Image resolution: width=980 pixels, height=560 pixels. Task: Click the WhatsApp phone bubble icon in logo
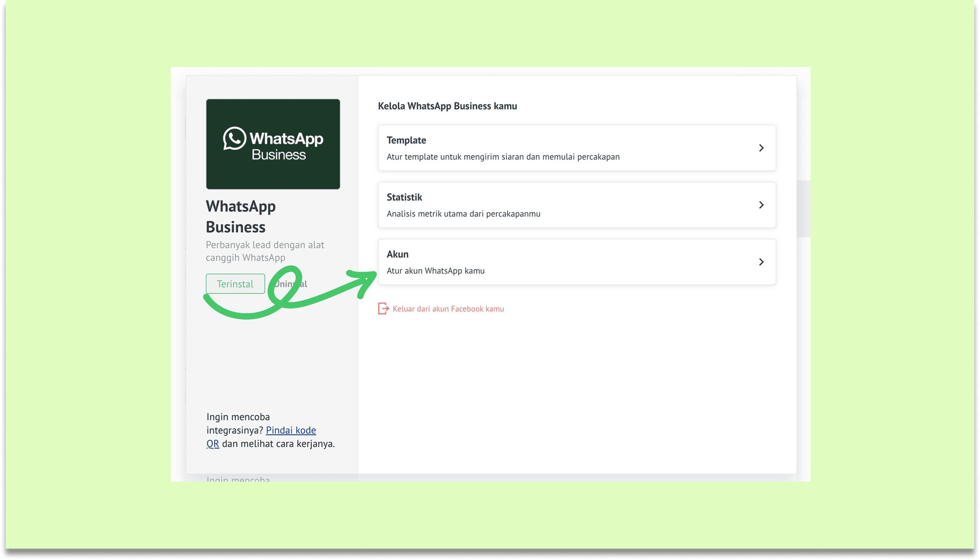coord(234,138)
